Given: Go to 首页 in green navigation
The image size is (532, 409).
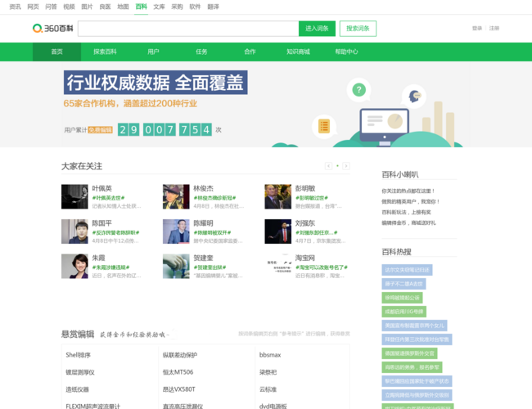Looking at the screenshot, I should tap(56, 52).
